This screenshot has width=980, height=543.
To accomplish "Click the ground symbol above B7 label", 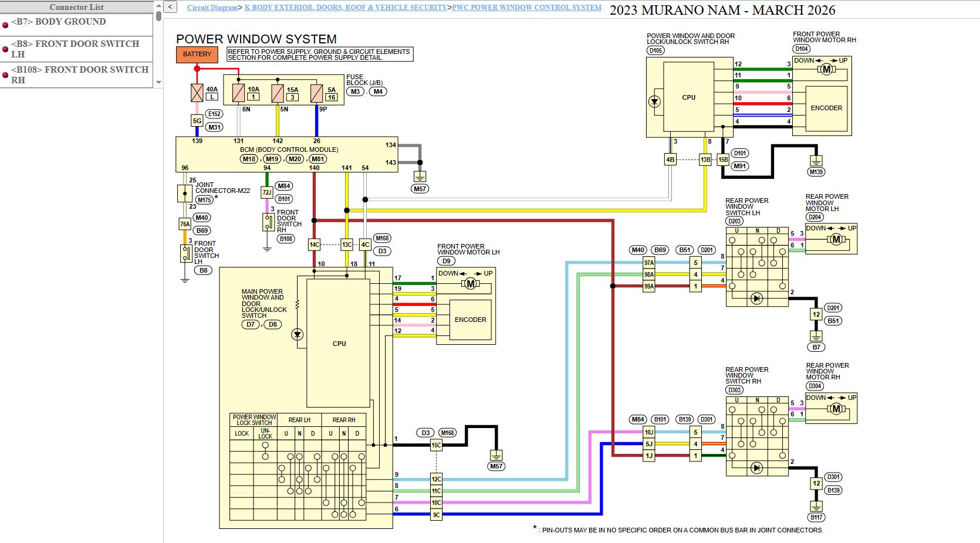I will point(816,336).
